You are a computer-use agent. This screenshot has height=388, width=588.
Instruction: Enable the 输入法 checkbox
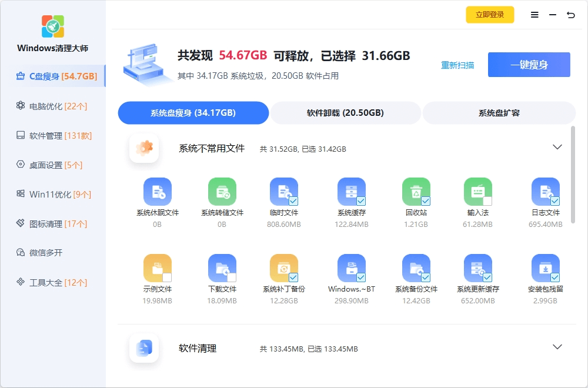click(x=487, y=201)
